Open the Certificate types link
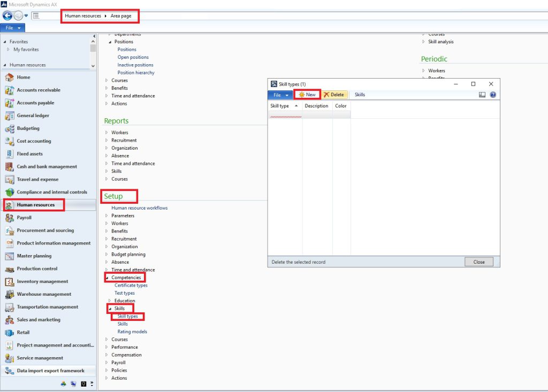This screenshot has width=548, height=392. (131, 286)
